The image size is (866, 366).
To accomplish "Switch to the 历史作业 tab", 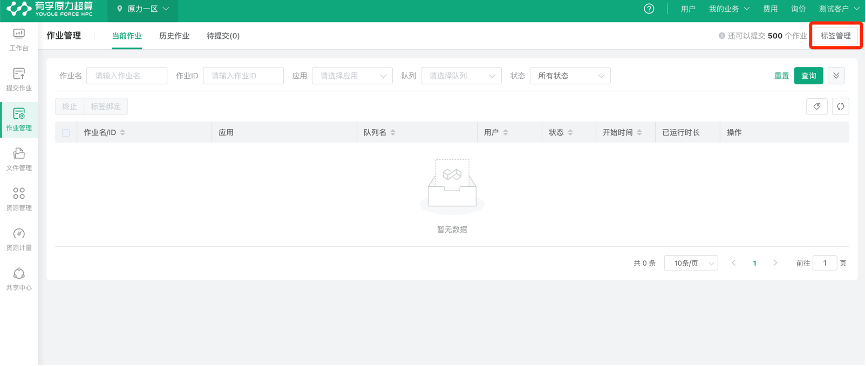I will point(175,36).
